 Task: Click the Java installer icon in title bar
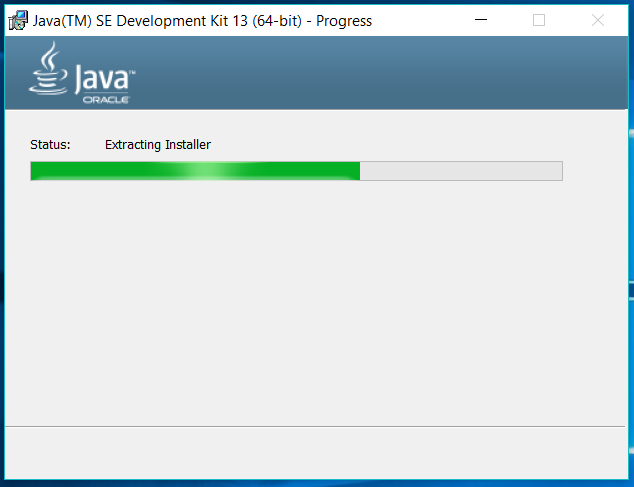point(18,20)
